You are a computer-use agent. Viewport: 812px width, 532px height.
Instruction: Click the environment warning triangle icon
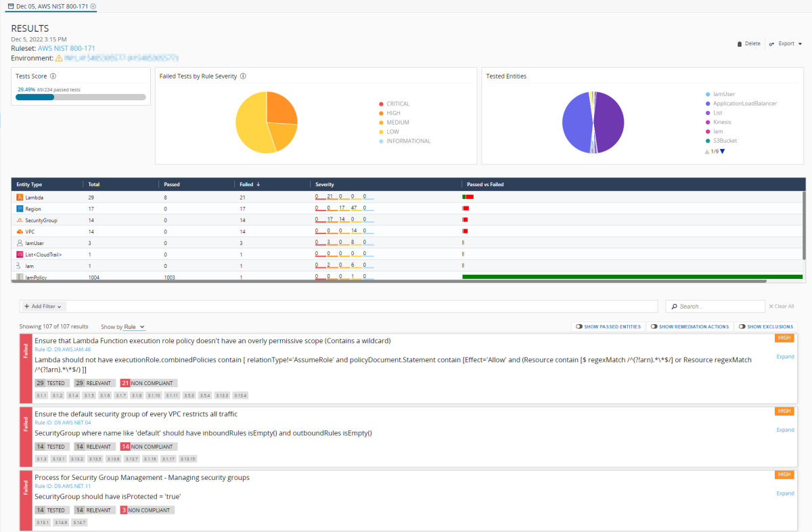point(59,58)
